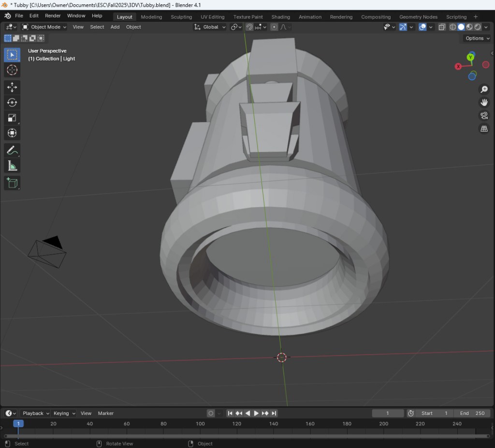Open the Render menu
This screenshot has width=495, height=448.
(53, 16)
